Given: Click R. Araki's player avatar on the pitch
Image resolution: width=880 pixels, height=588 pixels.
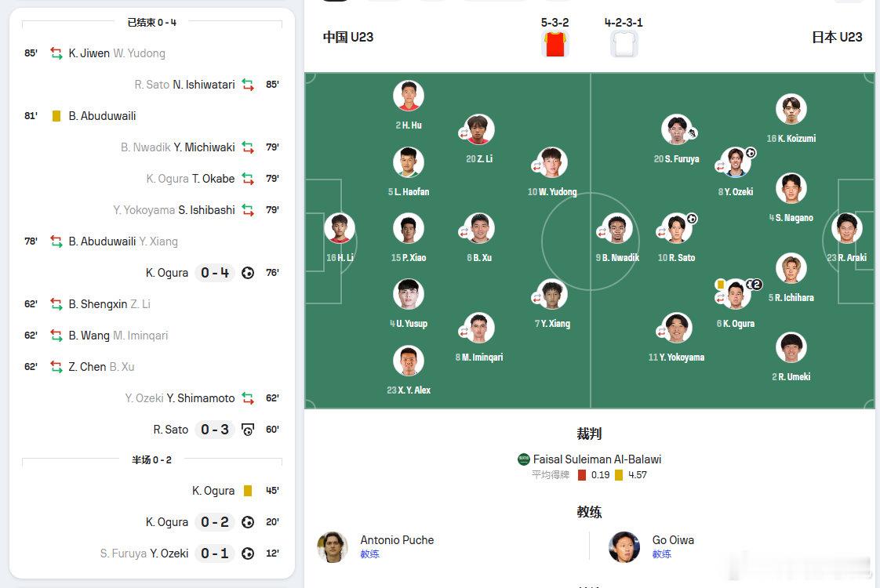Looking at the screenshot, I should (x=848, y=228).
